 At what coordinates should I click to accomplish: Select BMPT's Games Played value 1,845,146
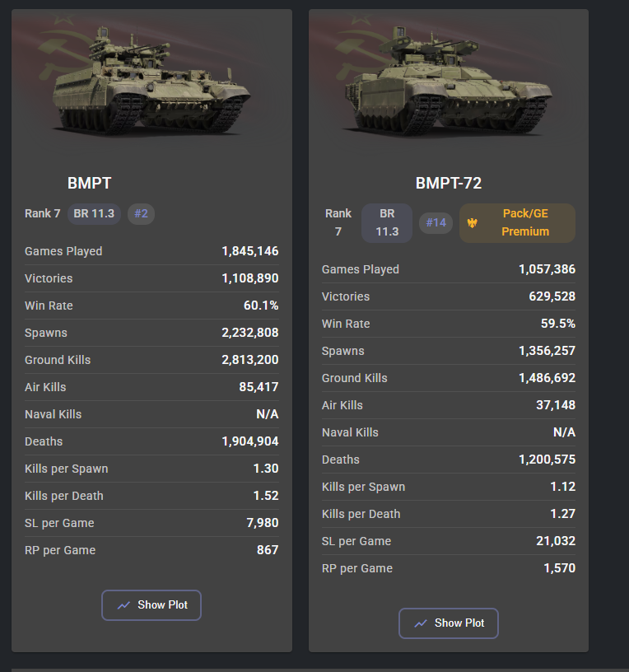click(249, 251)
